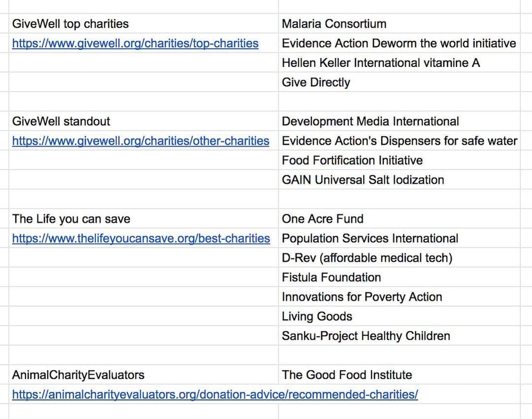Select the 'Food Fortification Initiative' cell
The image size is (532, 419).
point(399,160)
